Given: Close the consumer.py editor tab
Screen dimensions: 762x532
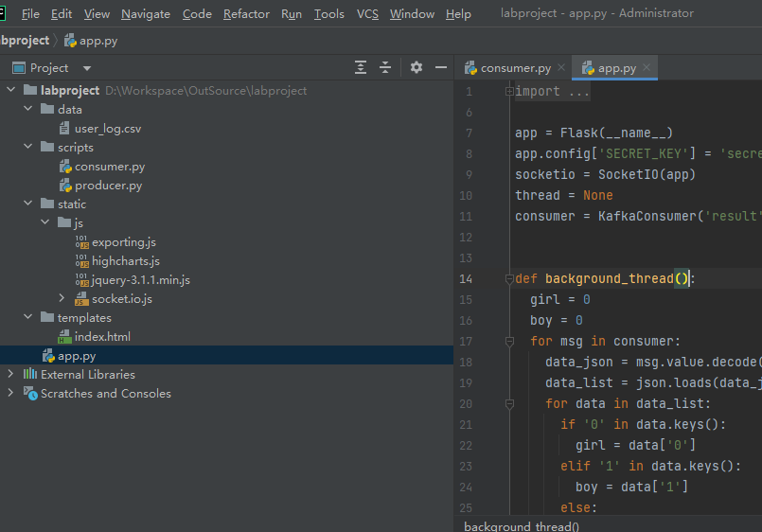Looking at the screenshot, I should click(x=561, y=67).
